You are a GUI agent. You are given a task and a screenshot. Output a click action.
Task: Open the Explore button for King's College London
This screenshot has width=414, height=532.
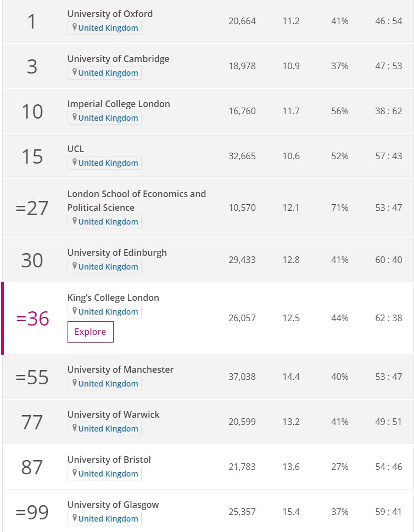coord(90,332)
